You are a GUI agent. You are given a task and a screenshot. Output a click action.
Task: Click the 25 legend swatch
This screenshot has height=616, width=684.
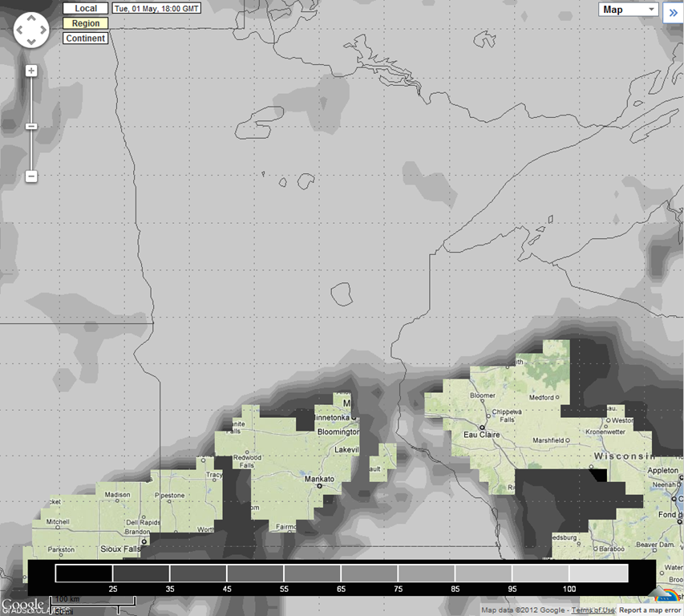pyautogui.click(x=83, y=573)
